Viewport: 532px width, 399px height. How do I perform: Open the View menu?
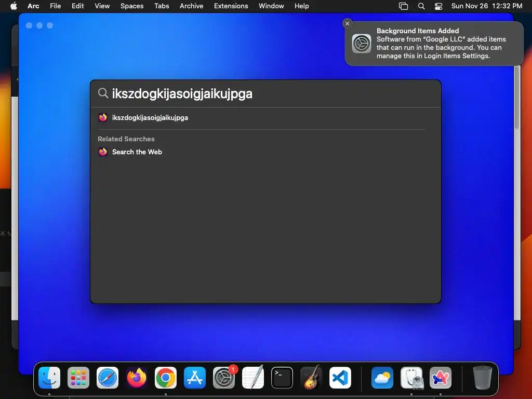pyautogui.click(x=102, y=6)
